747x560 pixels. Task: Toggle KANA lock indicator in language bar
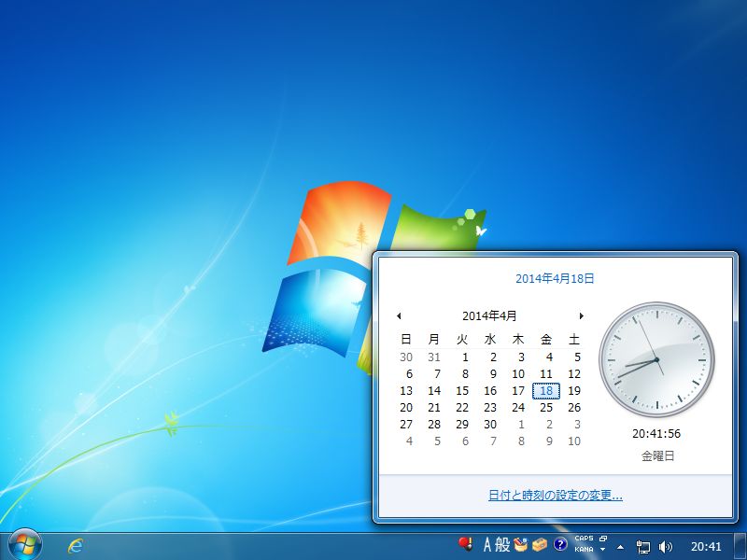point(584,550)
